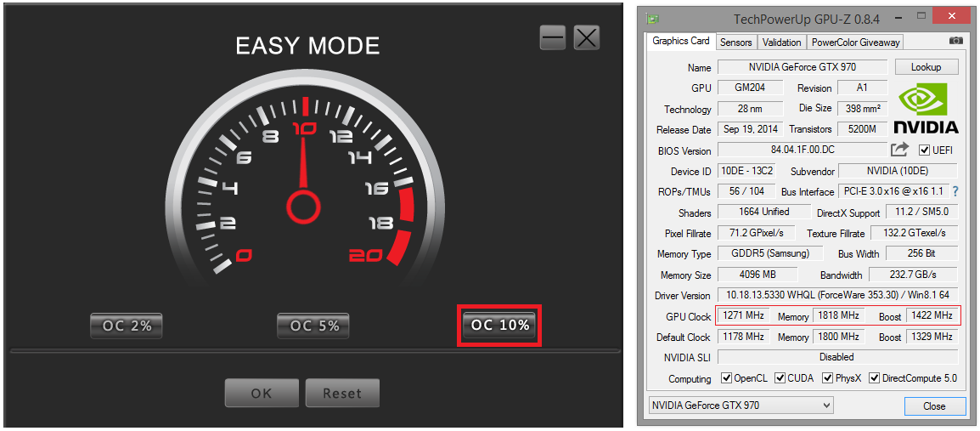Click the GPU field showing GM204
Viewport: 980px width, 431px height.
[x=750, y=88]
